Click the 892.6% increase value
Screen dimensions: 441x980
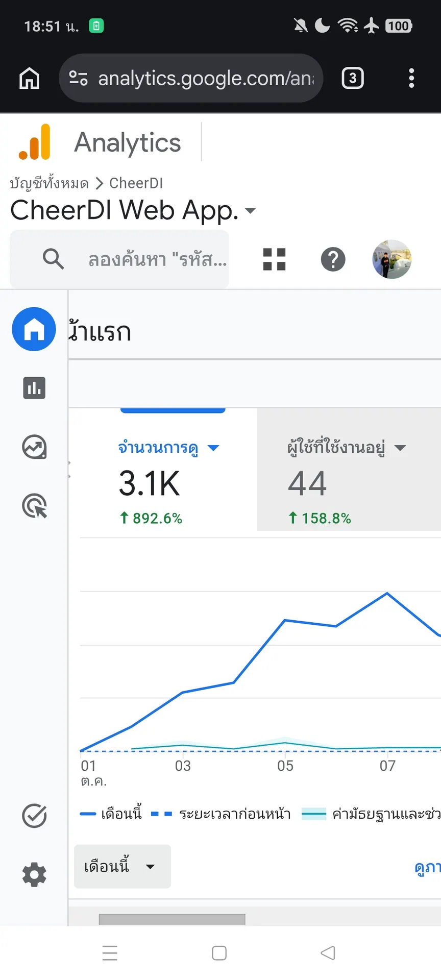click(151, 519)
